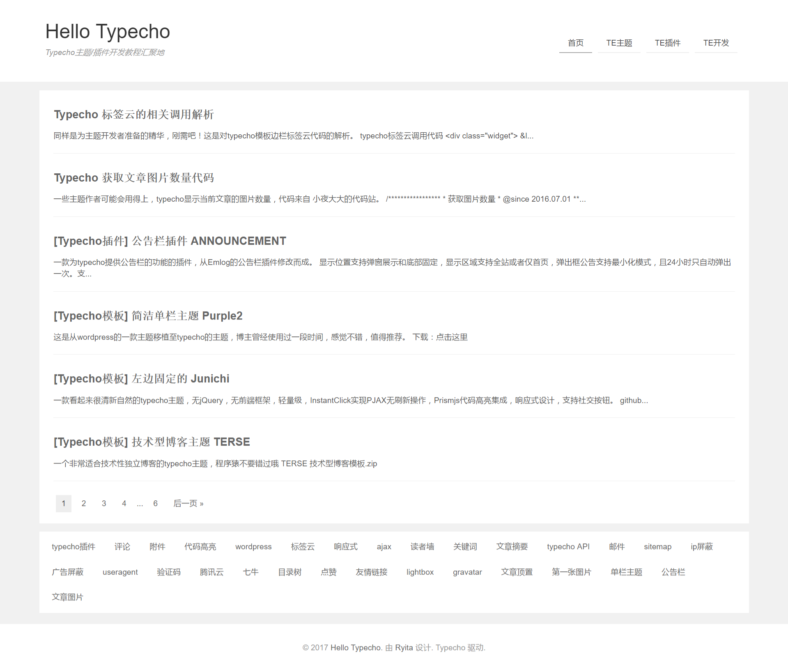Click footer Hello Typecho link

pos(356,648)
